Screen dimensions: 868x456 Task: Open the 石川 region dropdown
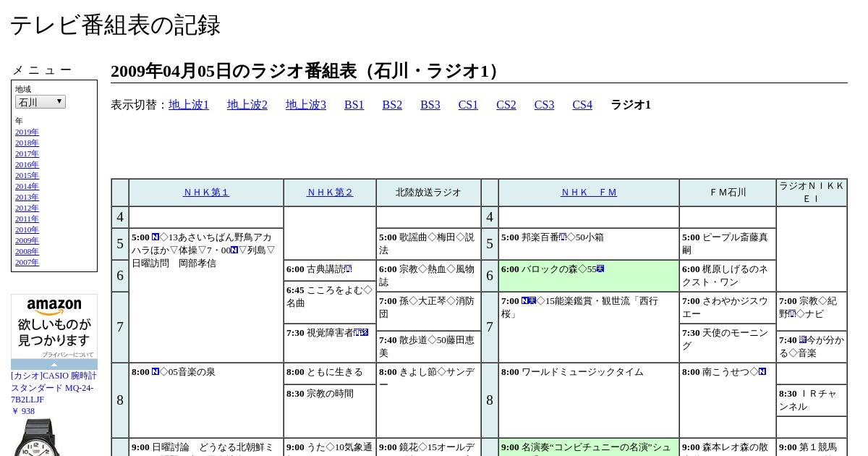[41, 102]
